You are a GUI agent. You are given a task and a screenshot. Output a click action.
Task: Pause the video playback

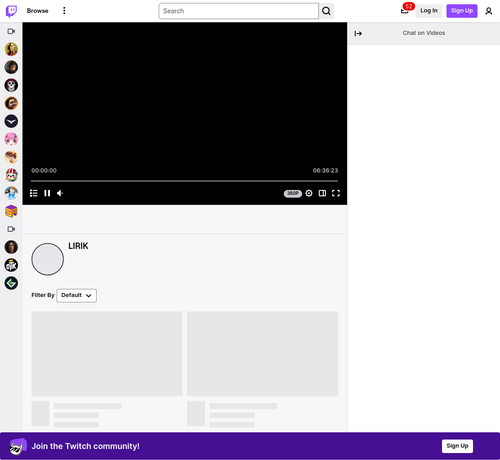(x=47, y=193)
